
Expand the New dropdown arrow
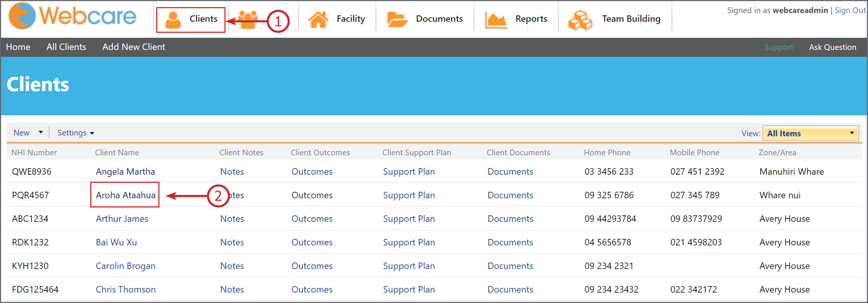(40, 132)
